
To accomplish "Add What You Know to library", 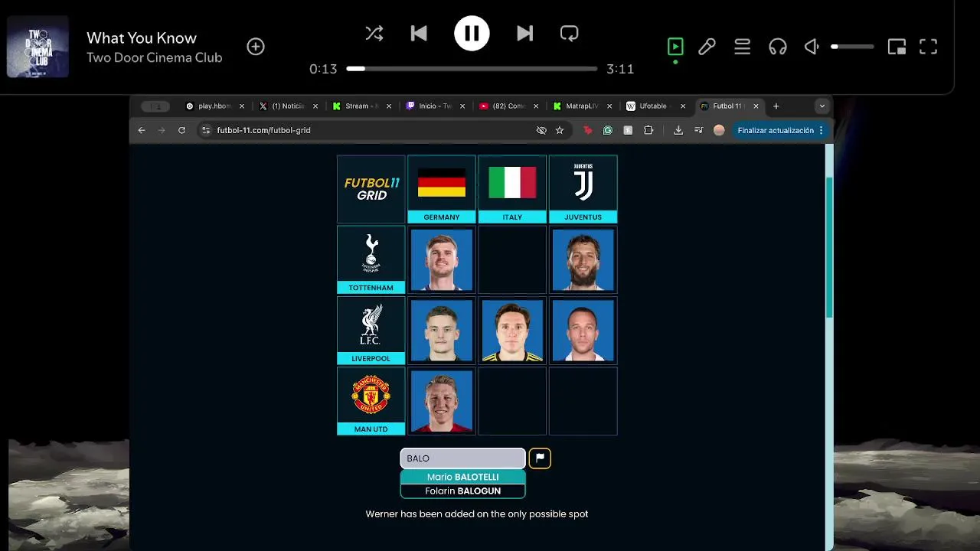I will [x=256, y=47].
